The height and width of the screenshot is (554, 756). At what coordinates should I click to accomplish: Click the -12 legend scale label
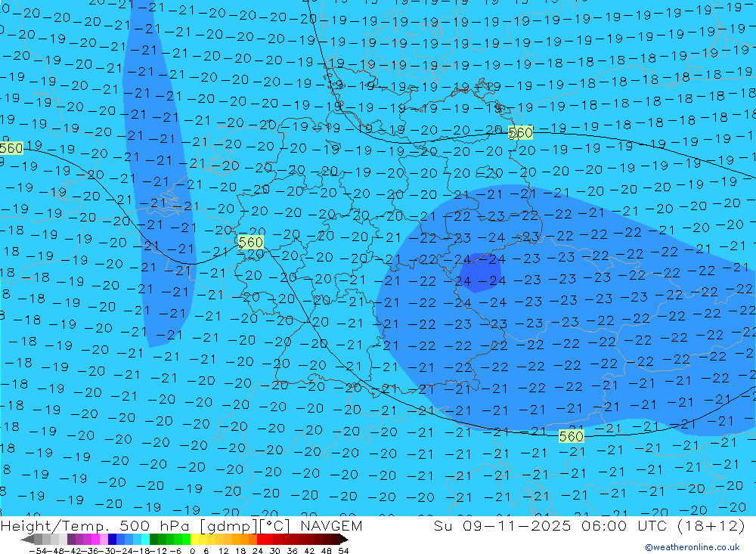coord(159,551)
